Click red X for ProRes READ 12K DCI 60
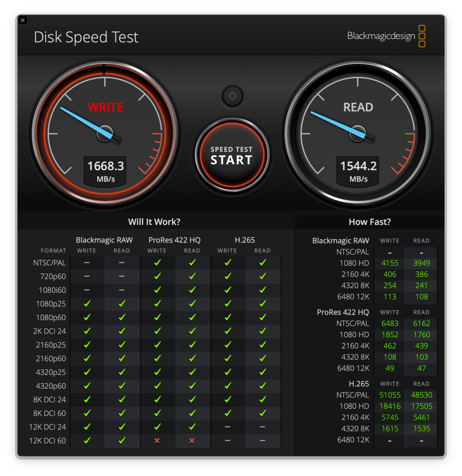Image resolution: width=462 pixels, height=476 pixels. [x=192, y=441]
